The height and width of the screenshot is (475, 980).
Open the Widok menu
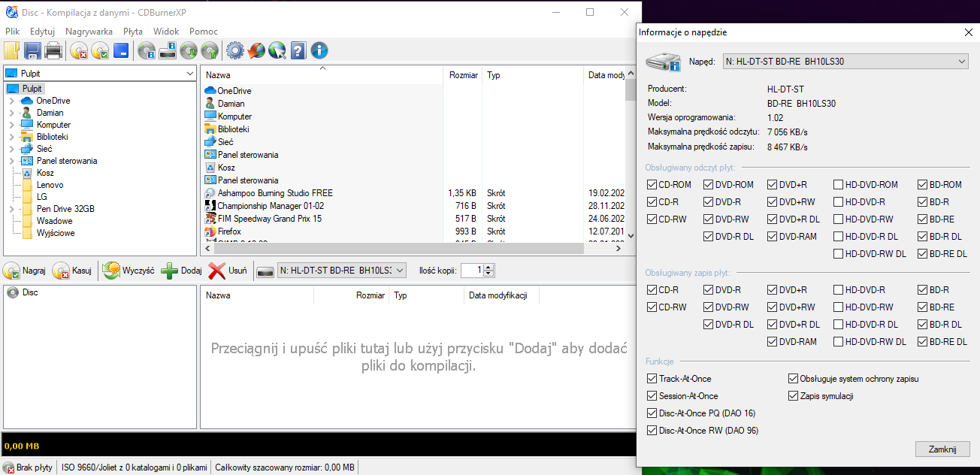tap(166, 32)
